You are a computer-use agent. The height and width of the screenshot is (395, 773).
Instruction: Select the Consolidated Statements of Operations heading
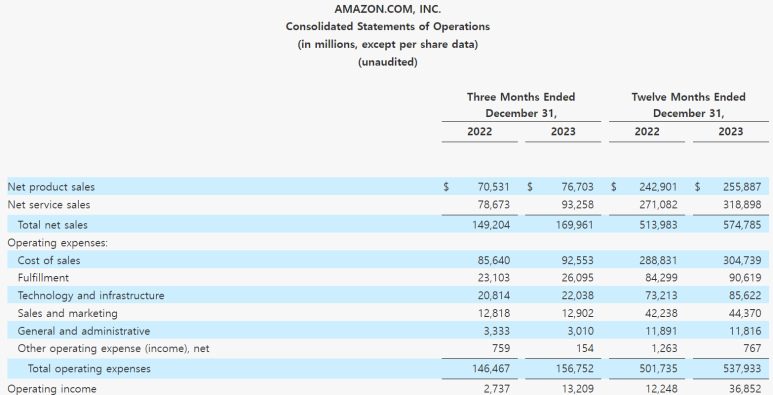point(387,27)
